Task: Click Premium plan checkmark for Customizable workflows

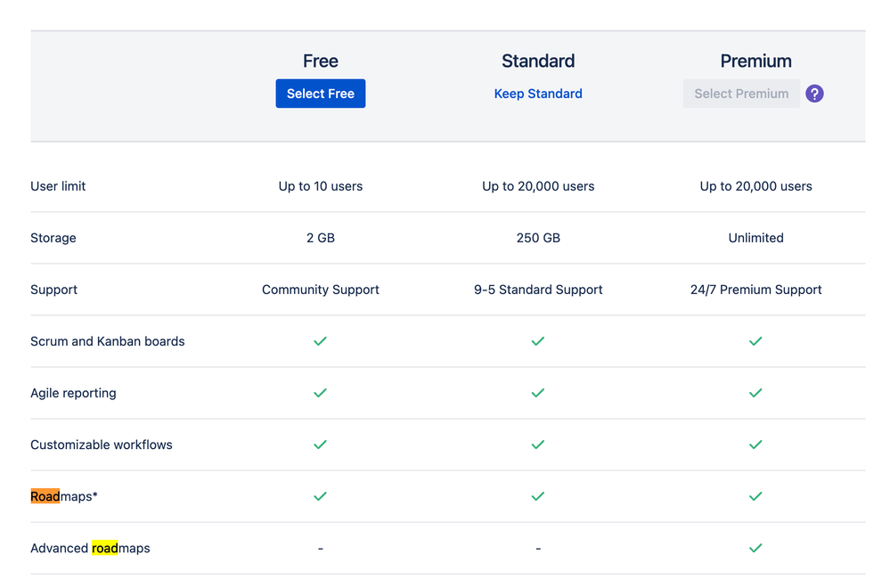Action: coord(755,445)
